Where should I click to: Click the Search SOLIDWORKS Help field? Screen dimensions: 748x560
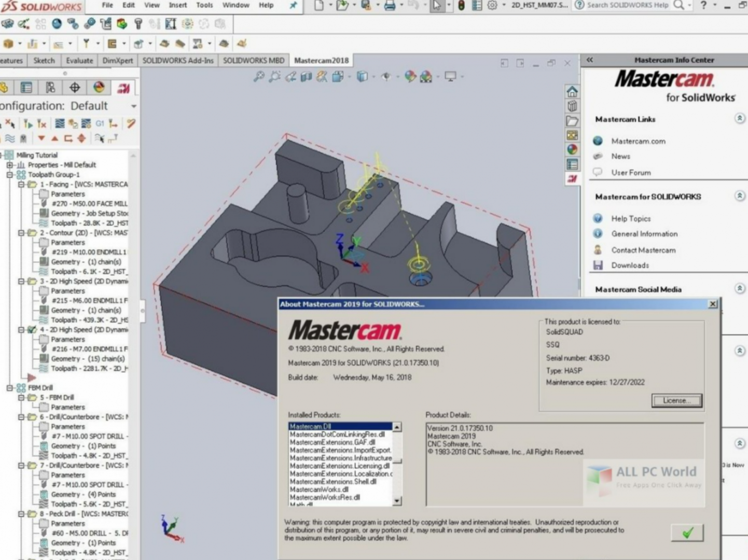[628, 5]
